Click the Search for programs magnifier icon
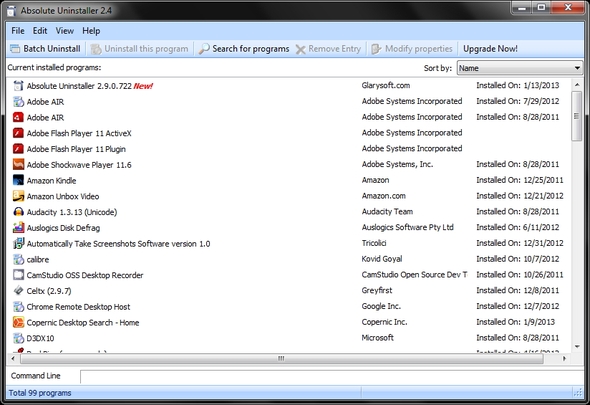The width and height of the screenshot is (590, 405). [x=204, y=49]
